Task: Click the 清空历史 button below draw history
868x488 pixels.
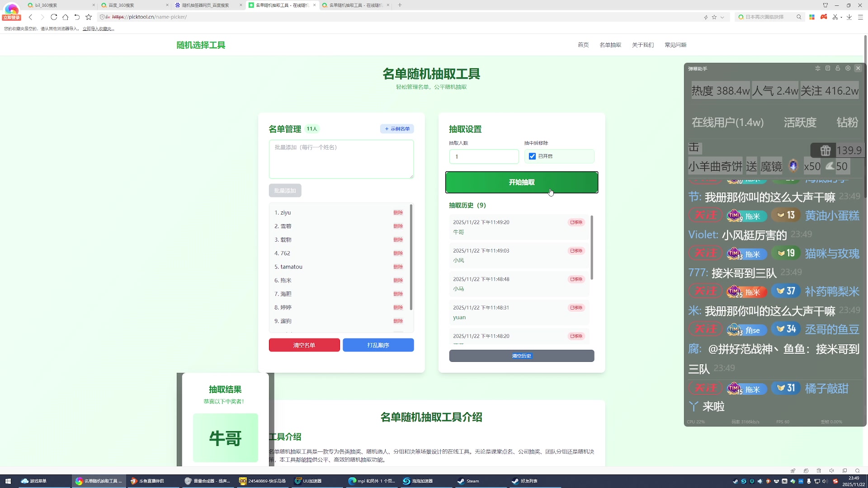Action: click(x=521, y=356)
